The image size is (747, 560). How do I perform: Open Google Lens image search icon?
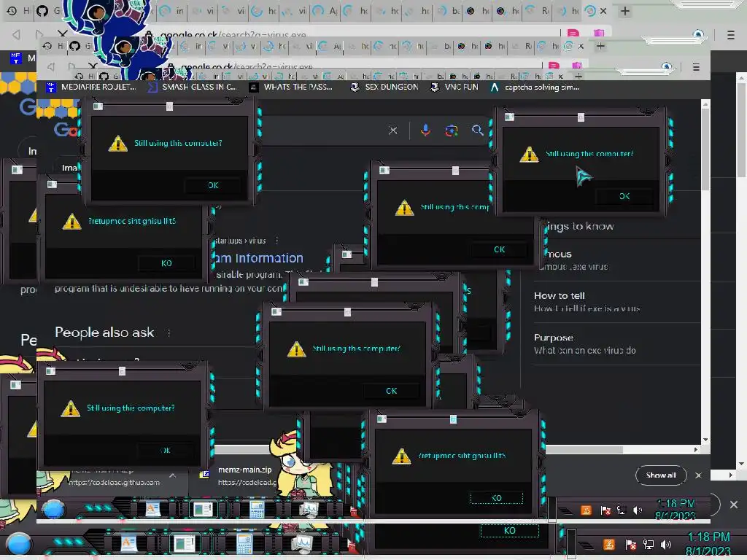coord(451,130)
